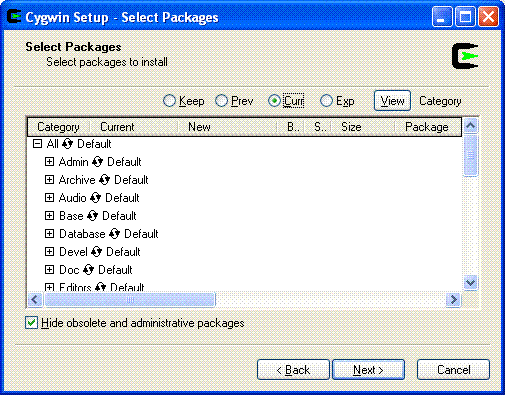The height and width of the screenshot is (395, 505).
Task: Click the Package column header
Action: tap(428, 127)
